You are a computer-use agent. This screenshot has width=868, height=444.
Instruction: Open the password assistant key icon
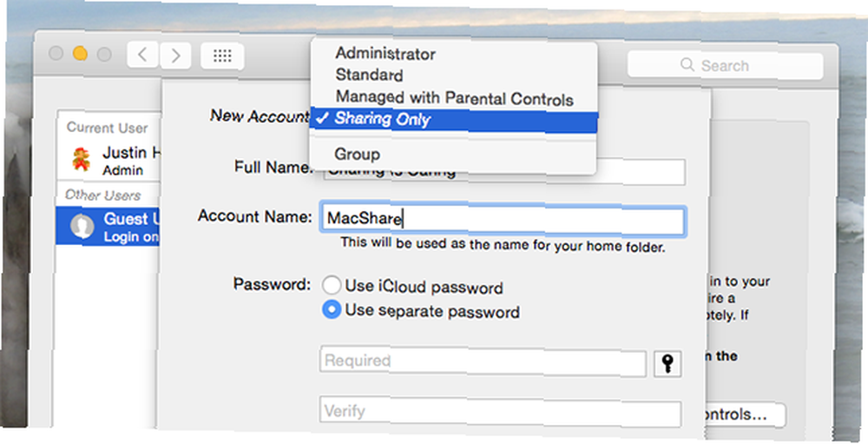[x=667, y=364]
